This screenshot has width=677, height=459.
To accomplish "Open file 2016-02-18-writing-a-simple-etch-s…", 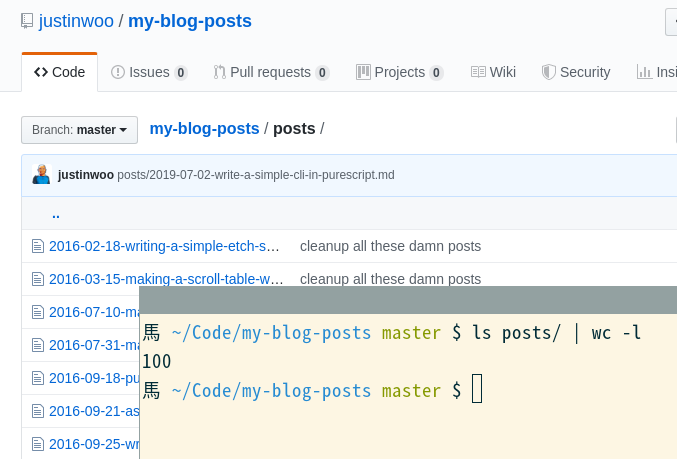I will coord(164,246).
